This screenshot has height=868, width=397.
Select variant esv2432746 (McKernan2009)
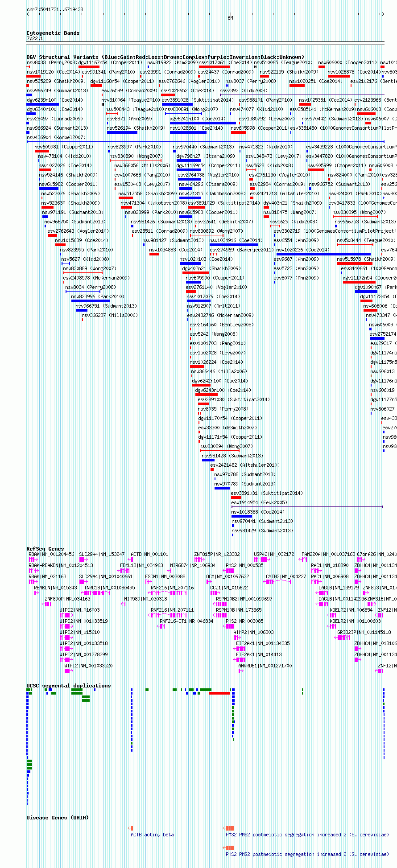pyautogui.click(x=220, y=315)
